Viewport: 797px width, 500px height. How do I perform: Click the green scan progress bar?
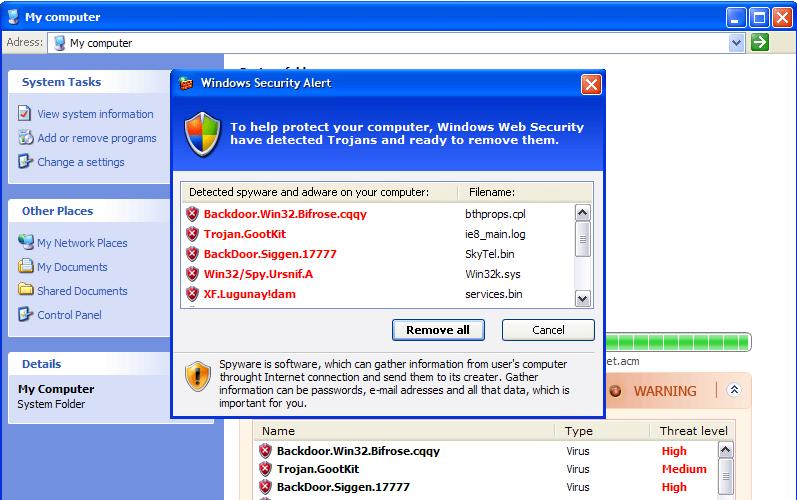pyautogui.click(x=678, y=341)
